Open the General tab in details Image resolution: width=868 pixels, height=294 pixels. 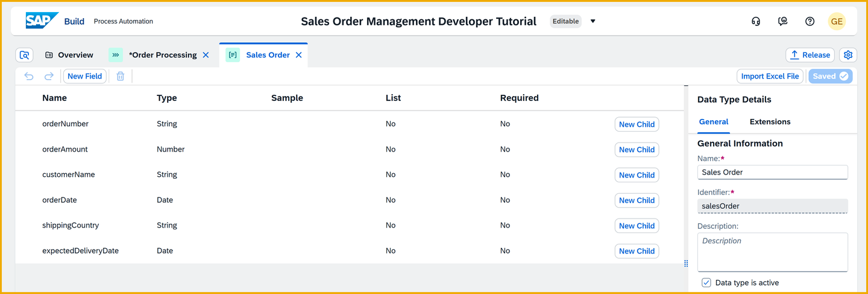(x=714, y=122)
